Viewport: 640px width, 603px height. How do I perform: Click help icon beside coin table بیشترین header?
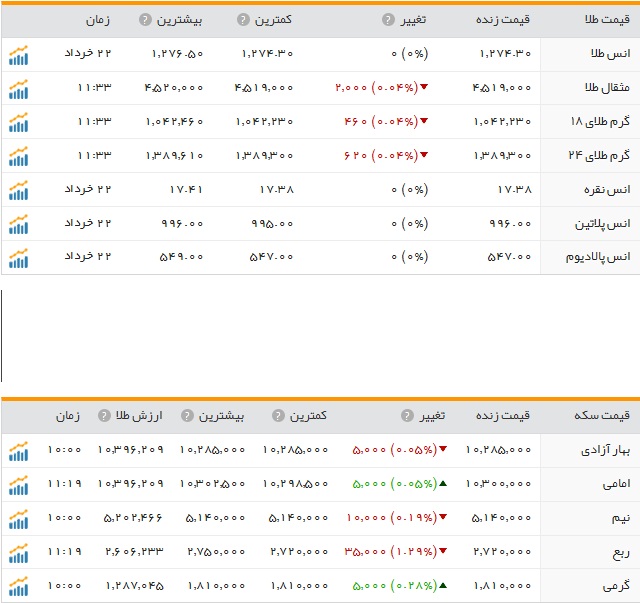tap(187, 416)
